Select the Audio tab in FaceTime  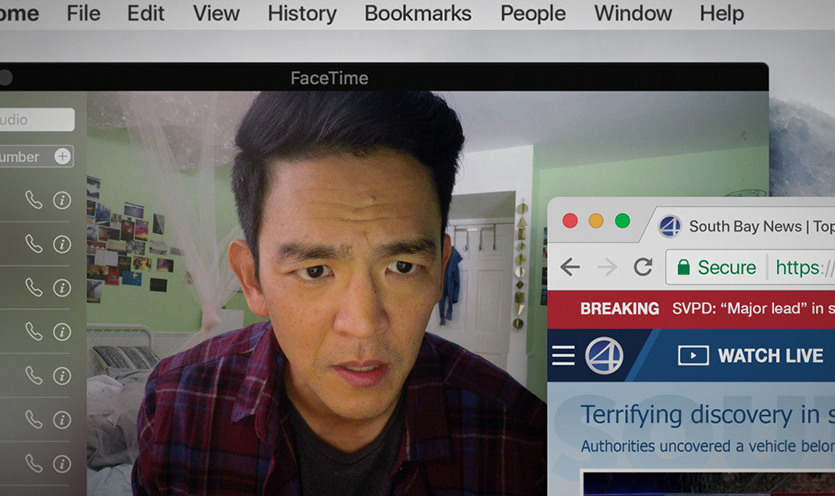coord(37,119)
